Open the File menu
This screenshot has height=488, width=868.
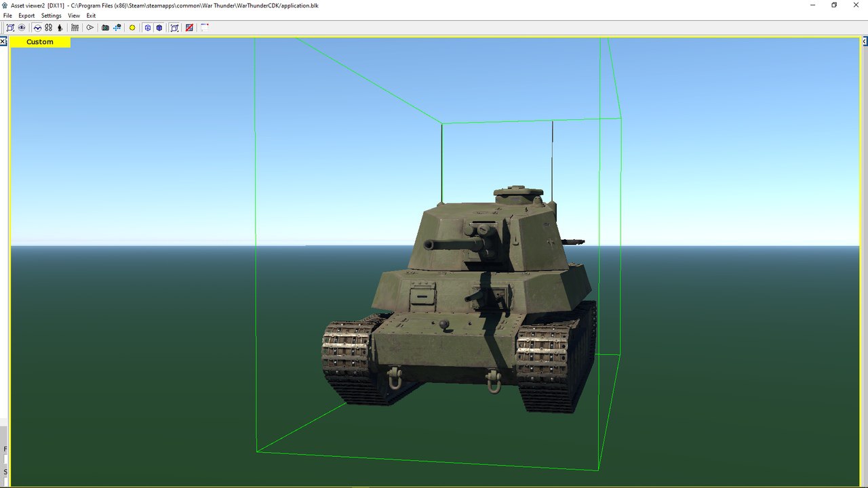point(7,16)
